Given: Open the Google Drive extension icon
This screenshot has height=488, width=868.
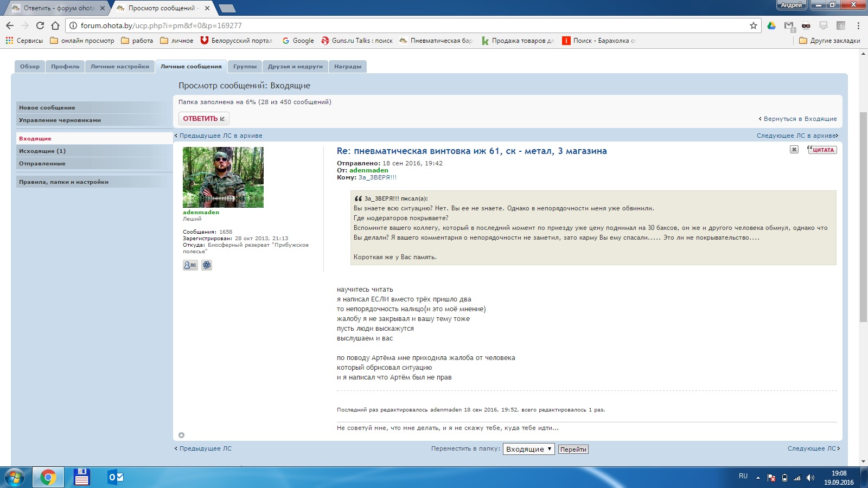Looking at the screenshot, I should (771, 25).
